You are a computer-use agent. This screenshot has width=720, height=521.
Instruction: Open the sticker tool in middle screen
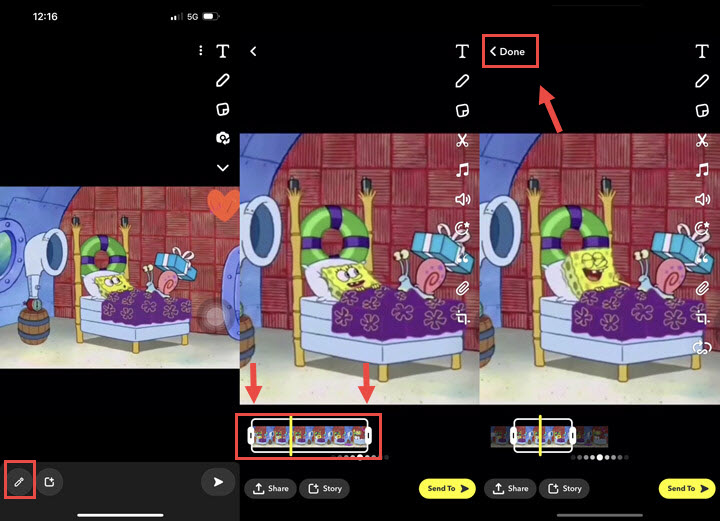462,111
